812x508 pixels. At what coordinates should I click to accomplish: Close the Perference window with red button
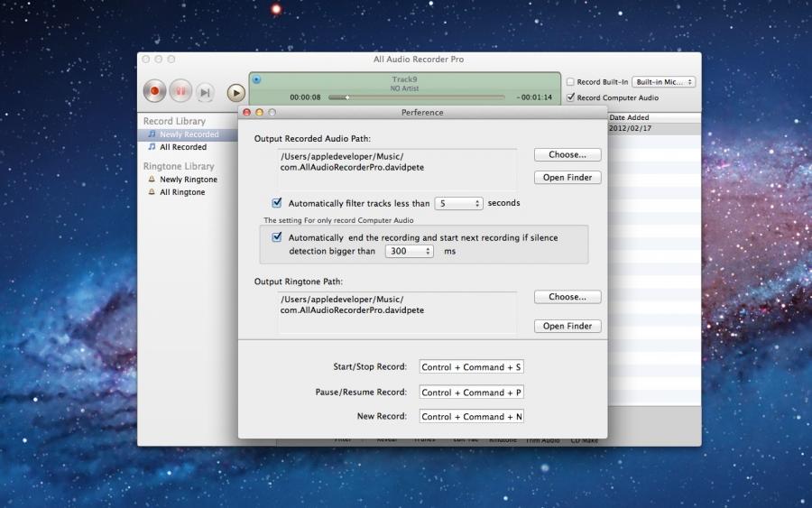pyautogui.click(x=247, y=113)
